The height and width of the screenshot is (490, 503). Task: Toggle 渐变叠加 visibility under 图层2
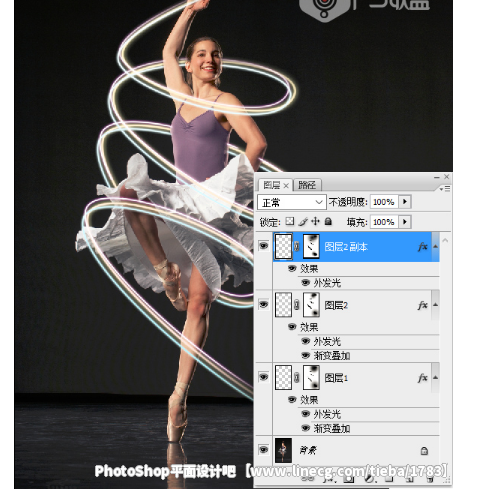[306, 356]
